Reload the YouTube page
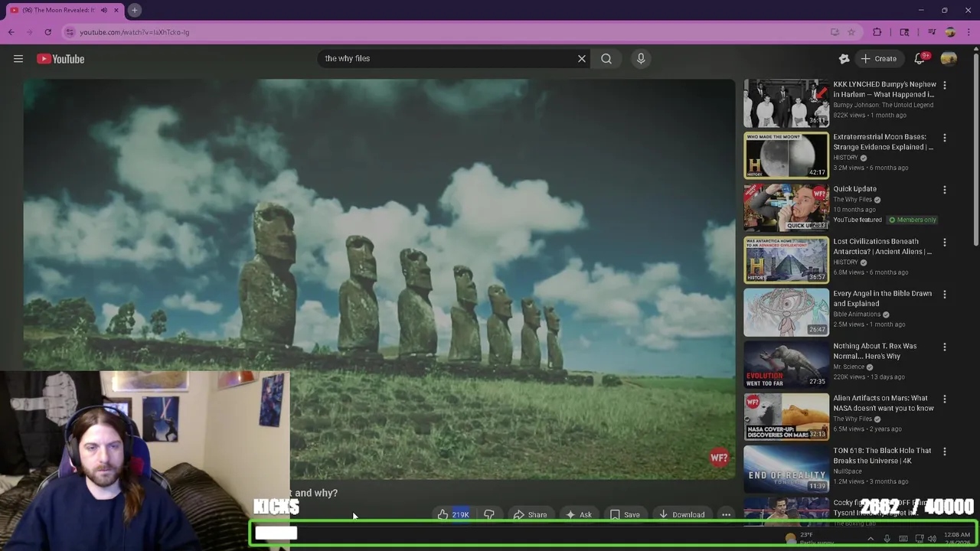 click(47, 32)
